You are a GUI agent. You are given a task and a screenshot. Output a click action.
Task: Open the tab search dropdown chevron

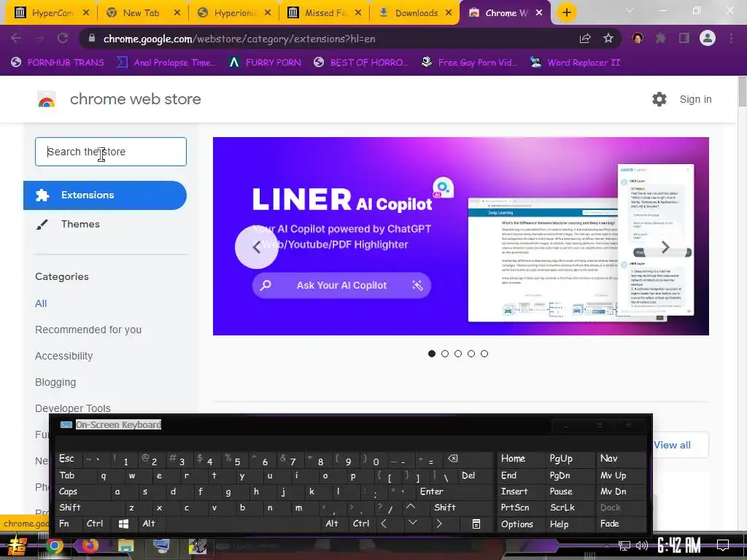click(x=630, y=10)
